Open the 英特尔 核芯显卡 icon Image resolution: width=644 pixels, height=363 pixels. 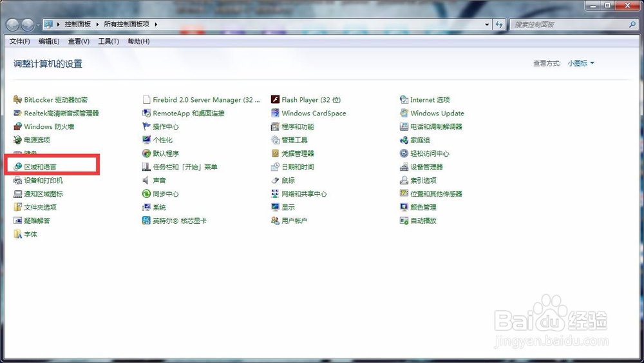click(x=147, y=221)
